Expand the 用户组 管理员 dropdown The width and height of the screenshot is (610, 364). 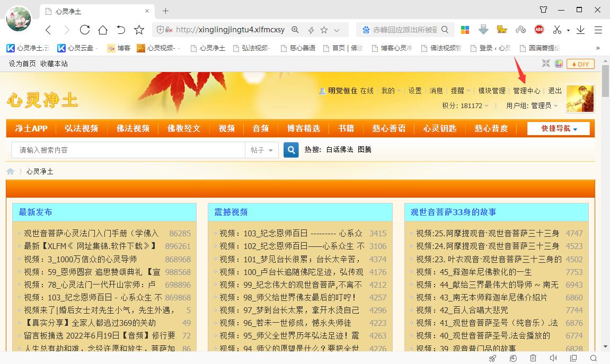coord(532,105)
